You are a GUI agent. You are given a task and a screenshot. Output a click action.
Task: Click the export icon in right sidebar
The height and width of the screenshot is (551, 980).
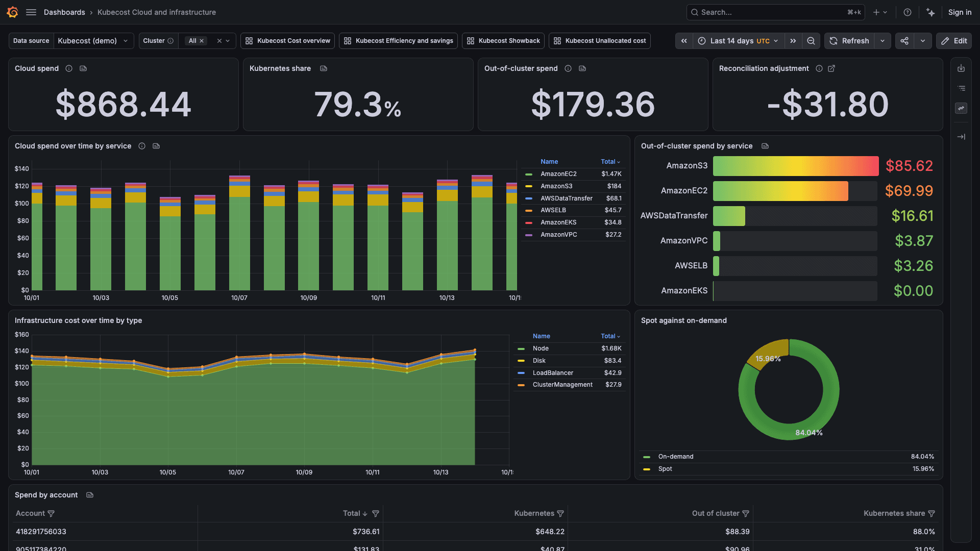961,68
